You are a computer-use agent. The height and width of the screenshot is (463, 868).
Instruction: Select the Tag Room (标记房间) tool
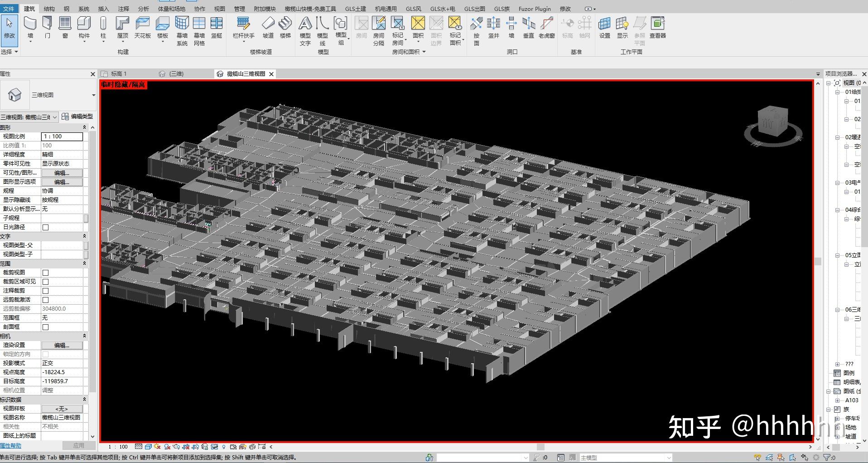[x=398, y=31]
